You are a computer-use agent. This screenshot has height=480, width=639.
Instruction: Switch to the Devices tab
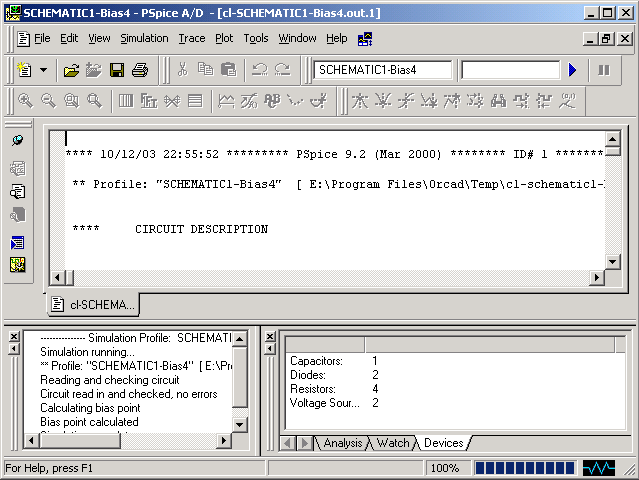pos(443,443)
